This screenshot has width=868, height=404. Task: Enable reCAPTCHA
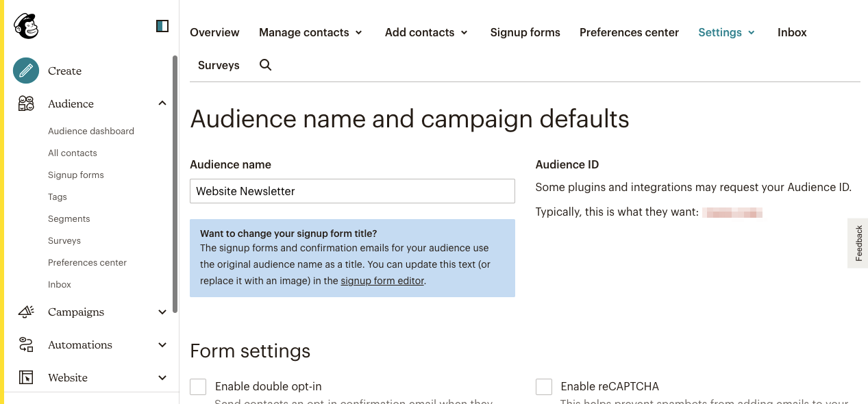pyautogui.click(x=543, y=386)
